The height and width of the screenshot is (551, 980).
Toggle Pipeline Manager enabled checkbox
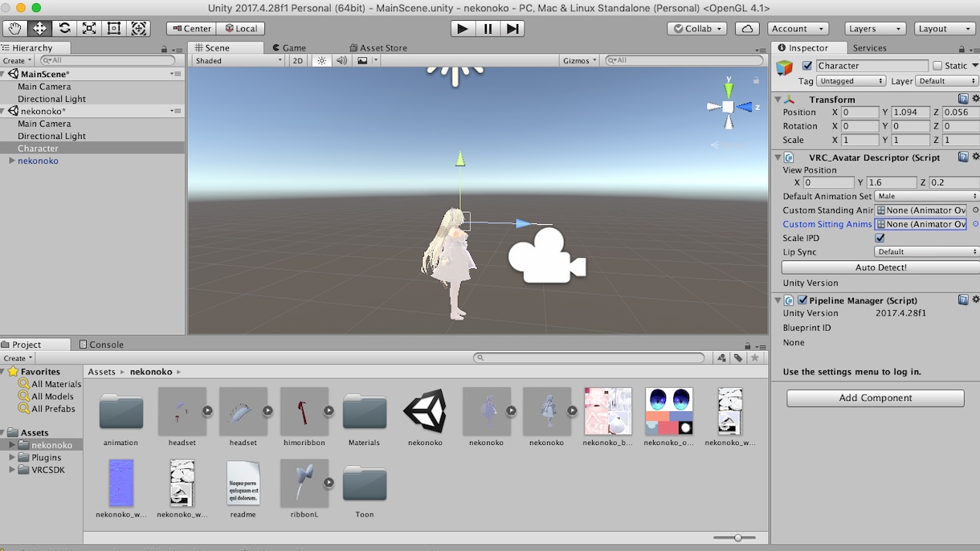point(802,300)
